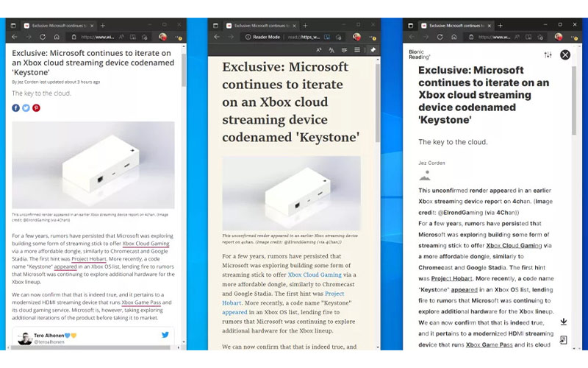Go back in the left browser window

click(15, 37)
